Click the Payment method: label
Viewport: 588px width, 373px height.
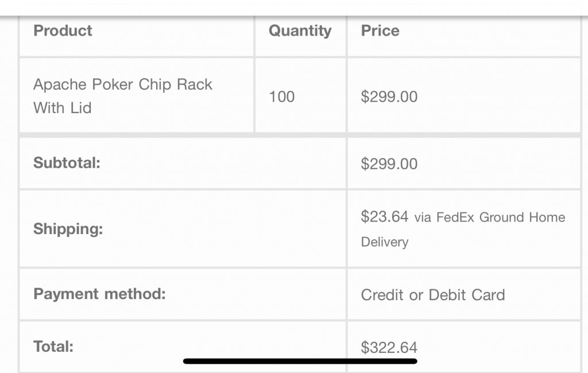[99, 294]
